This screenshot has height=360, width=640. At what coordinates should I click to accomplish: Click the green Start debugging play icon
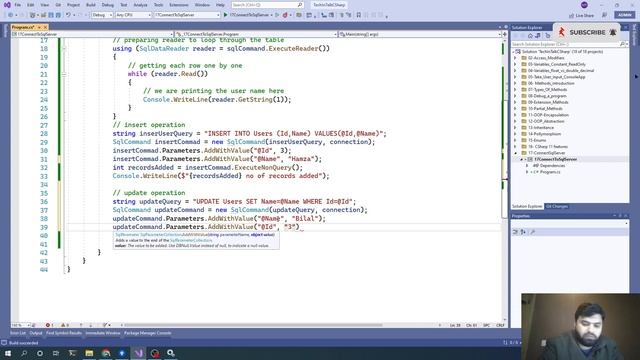point(225,15)
